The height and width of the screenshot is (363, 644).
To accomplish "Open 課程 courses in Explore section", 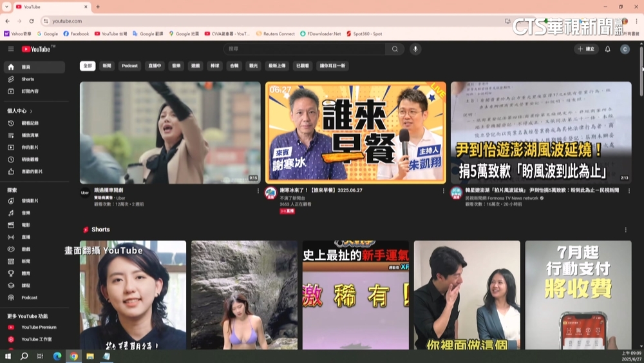I will (35, 285).
